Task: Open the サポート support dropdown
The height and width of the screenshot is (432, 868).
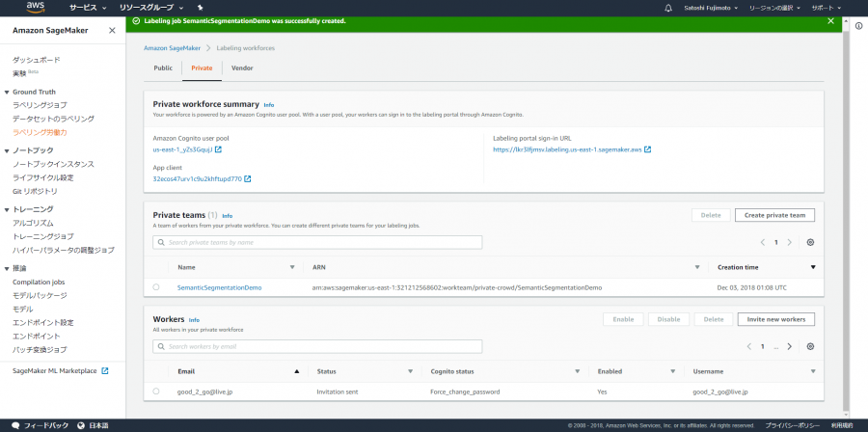Action: click(x=827, y=9)
